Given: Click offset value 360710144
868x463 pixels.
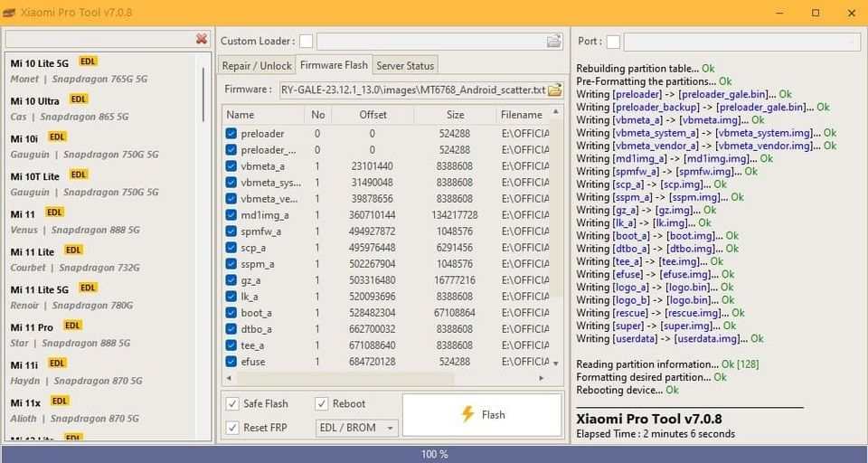Looking at the screenshot, I should (372, 215).
